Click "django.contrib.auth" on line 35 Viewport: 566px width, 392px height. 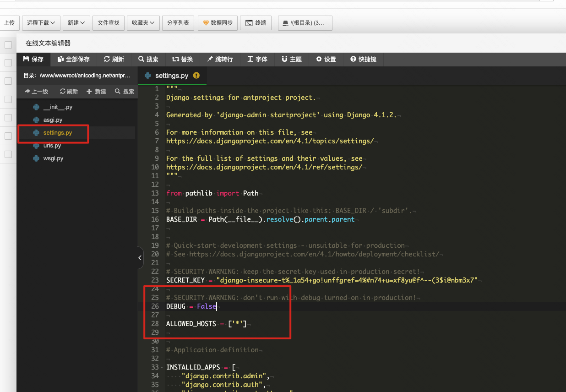point(222,385)
